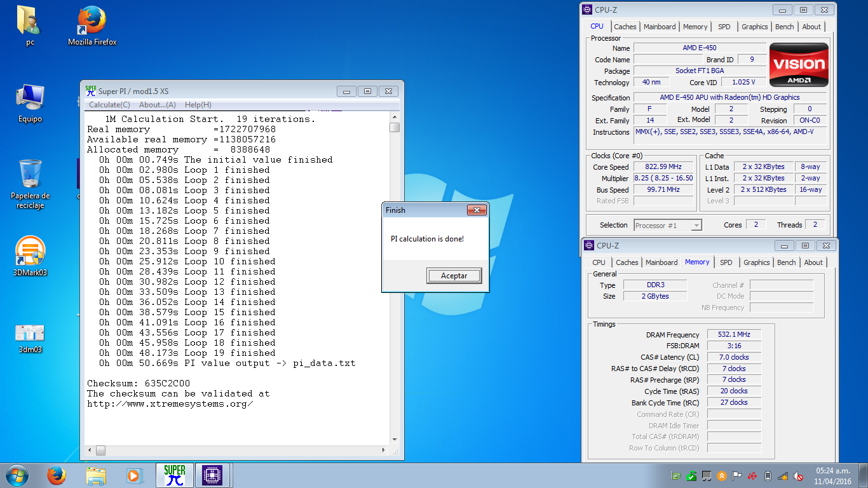Click Super PI horizontal scrollbar left arrow
Image resolution: width=868 pixels, height=488 pixels.
(90, 450)
